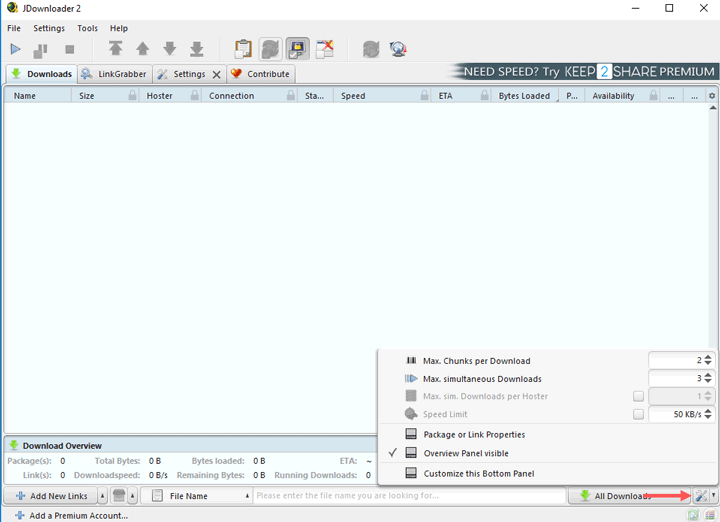Toggle Overview Panel visible option
This screenshot has width=720, height=522.
(x=466, y=453)
